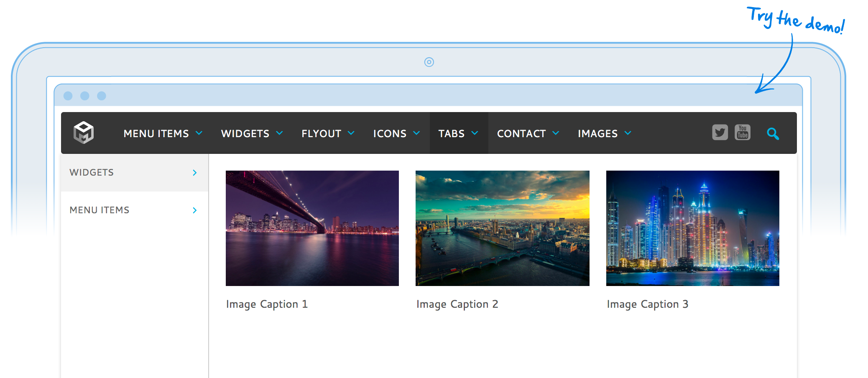Click the camera circle icon on device frame
The image size is (868, 378).
coord(429,62)
